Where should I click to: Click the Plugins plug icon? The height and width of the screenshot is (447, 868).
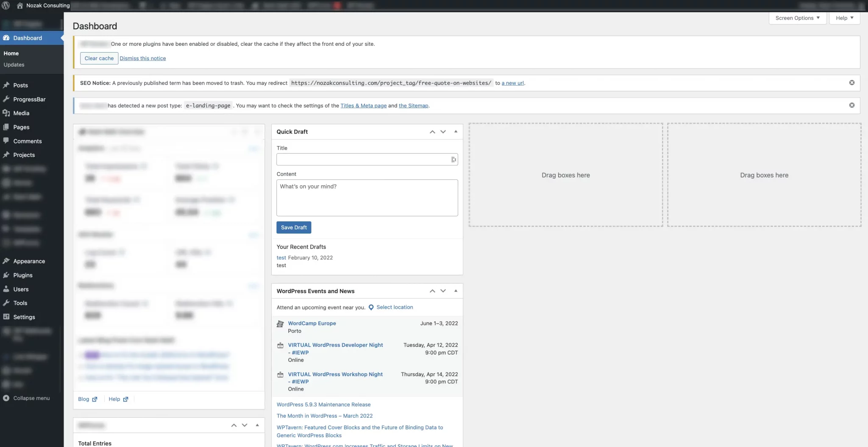tap(6, 275)
